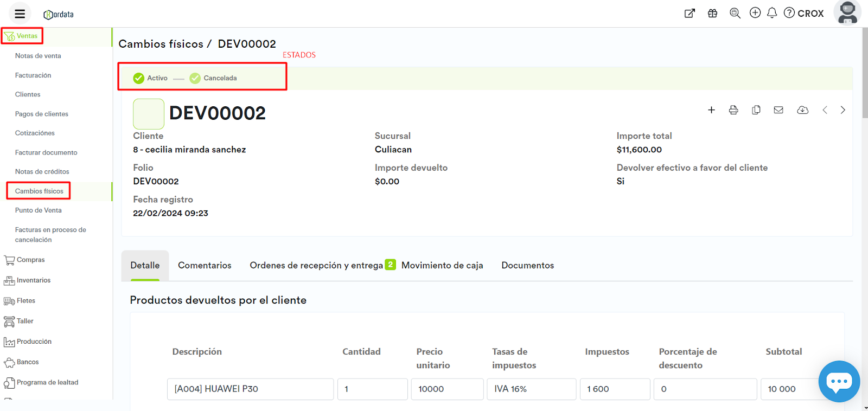The width and height of the screenshot is (868, 411).
Task: Click the print icon for DEV00002
Action: click(733, 110)
